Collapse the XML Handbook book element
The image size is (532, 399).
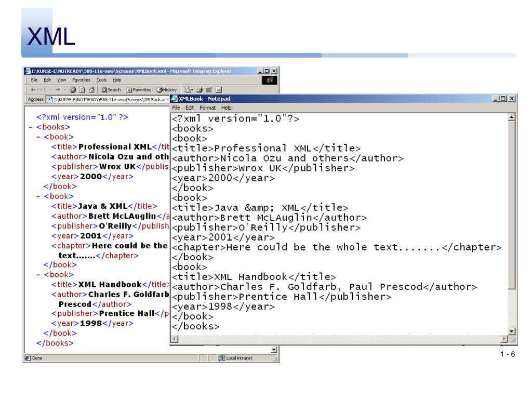click(38, 275)
